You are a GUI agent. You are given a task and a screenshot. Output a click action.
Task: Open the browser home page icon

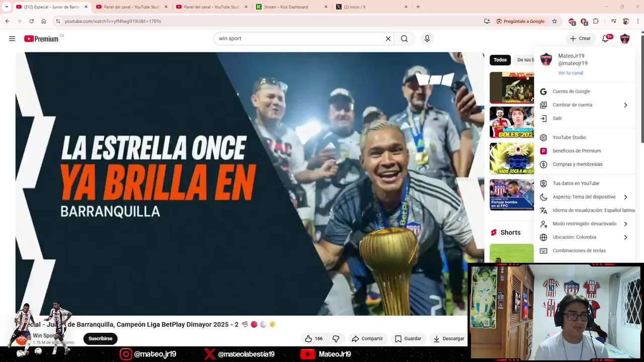pos(44,21)
